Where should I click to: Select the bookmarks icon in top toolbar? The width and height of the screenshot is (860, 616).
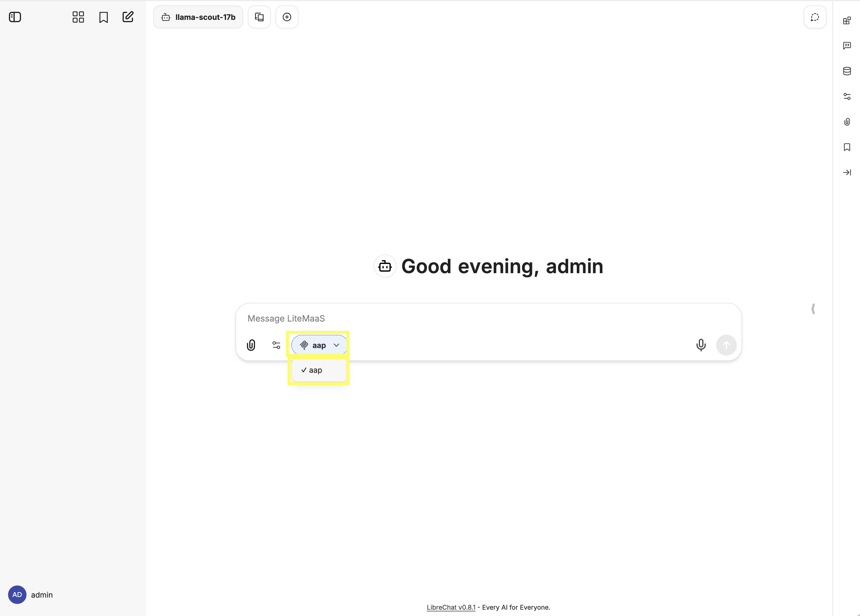click(x=103, y=17)
